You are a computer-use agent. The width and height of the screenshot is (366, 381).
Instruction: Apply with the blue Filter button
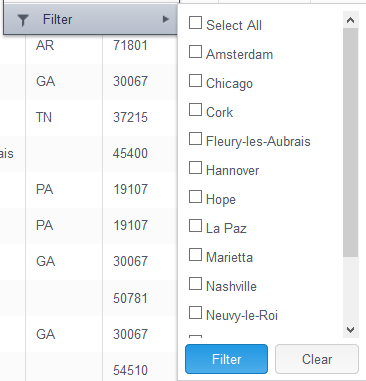(226, 359)
